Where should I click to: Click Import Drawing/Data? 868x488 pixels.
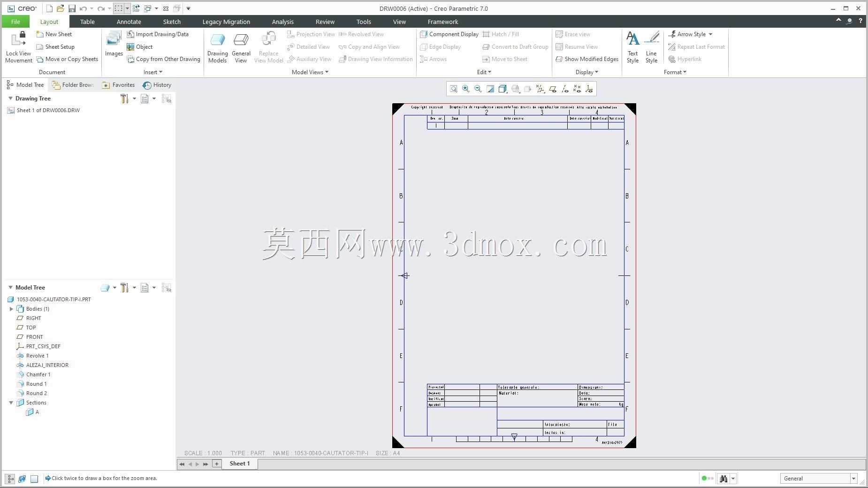pyautogui.click(x=158, y=34)
